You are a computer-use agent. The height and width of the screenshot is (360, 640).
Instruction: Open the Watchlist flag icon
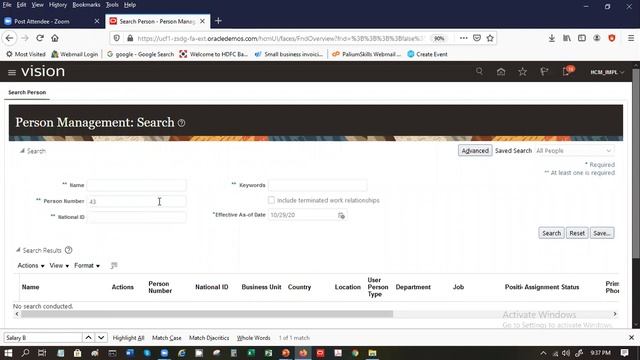pos(544,72)
